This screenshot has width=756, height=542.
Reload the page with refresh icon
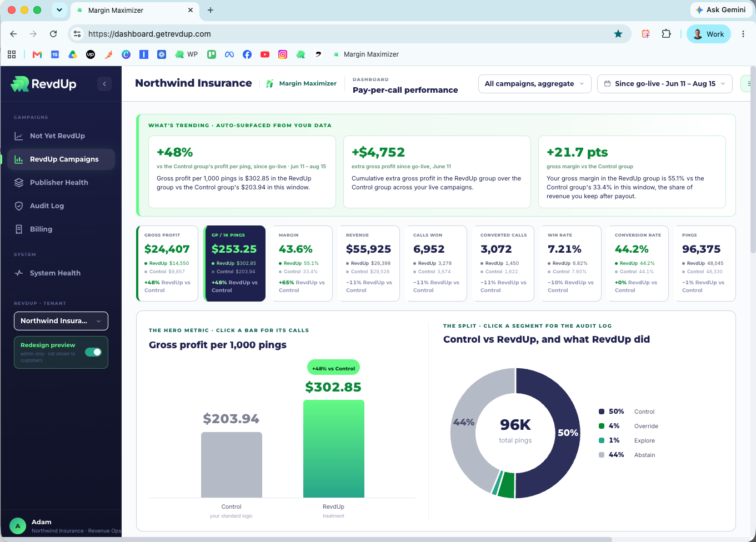[53, 34]
